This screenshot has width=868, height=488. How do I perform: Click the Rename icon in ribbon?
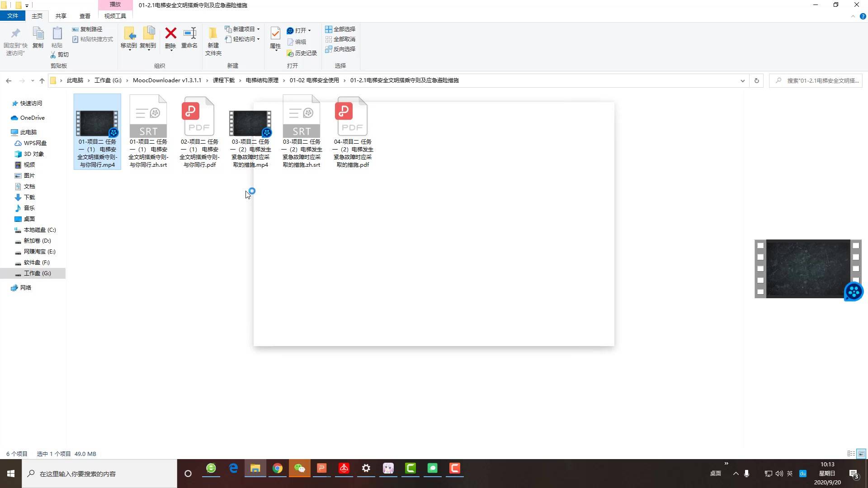tap(189, 33)
